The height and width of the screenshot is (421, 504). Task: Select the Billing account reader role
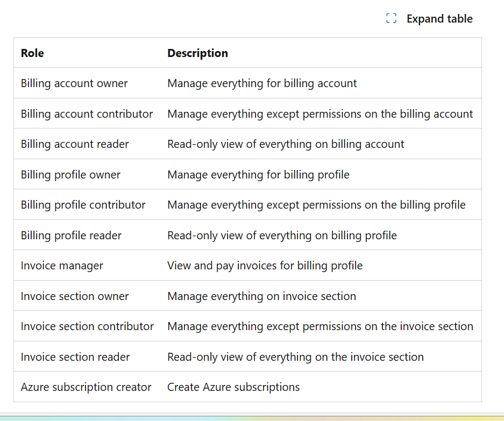[x=75, y=144]
